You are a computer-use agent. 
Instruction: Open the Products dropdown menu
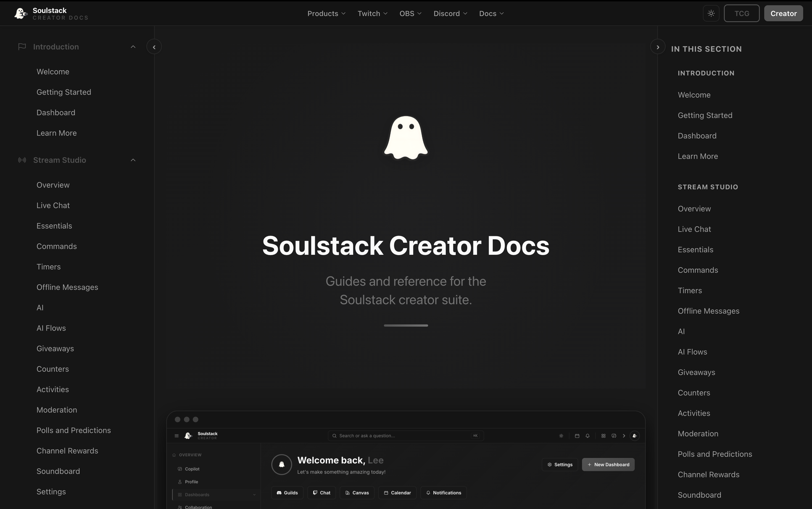tap(326, 14)
